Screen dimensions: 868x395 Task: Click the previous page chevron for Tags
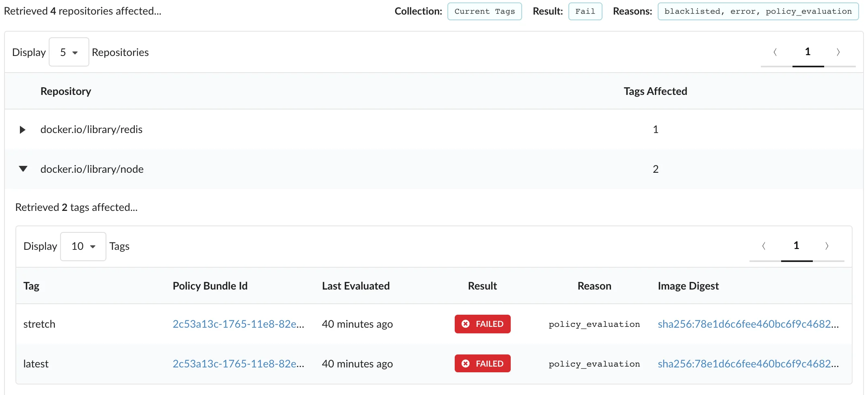coord(764,246)
